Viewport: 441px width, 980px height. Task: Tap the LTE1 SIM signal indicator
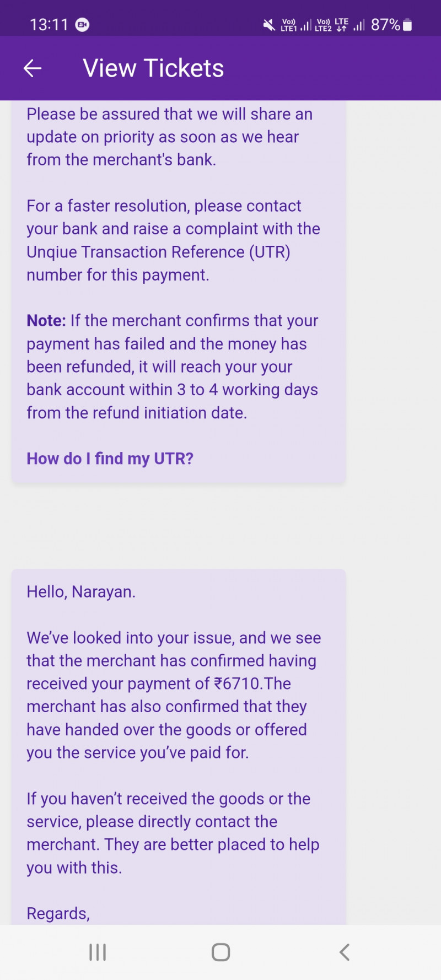[x=296, y=25]
